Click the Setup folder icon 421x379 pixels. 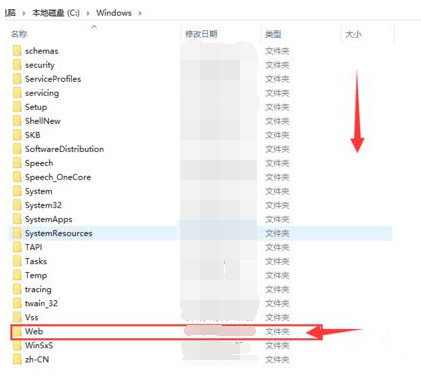pyautogui.click(x=17, y=107)
